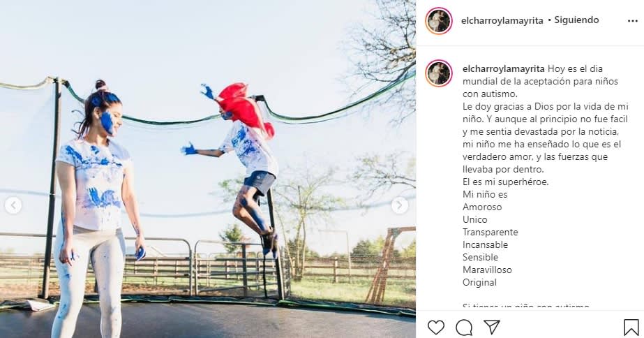This screenshot has width=644, height=338.
Task: Click the profile avatar beside the caption
Action: coord(439,73)
